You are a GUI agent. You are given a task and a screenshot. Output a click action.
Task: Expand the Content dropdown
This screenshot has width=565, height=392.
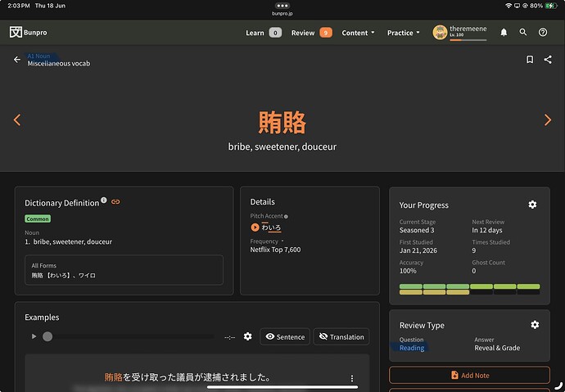[358, 33]
